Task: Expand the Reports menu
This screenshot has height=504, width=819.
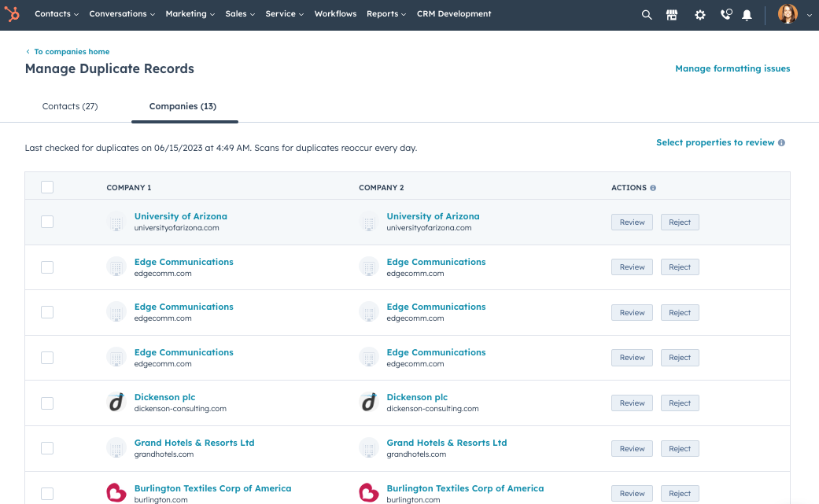Action: point(386,14)
